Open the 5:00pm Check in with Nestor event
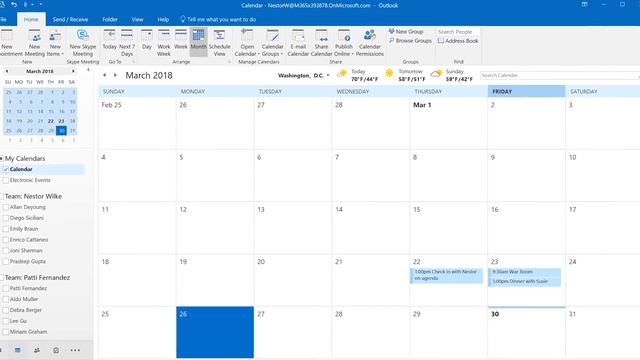Screen dimensions: 640x360 [x=446, y=275]
